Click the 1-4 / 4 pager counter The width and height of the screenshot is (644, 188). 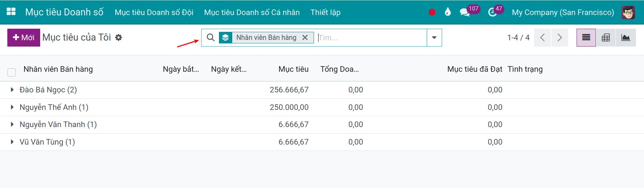tap(518, 37)
